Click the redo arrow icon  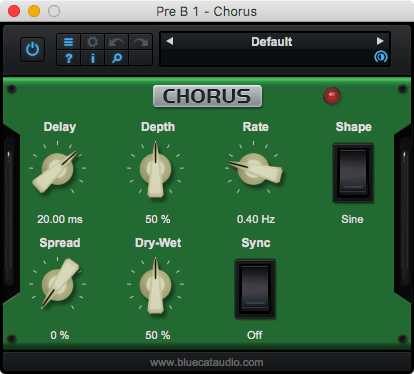coord(140,42)
